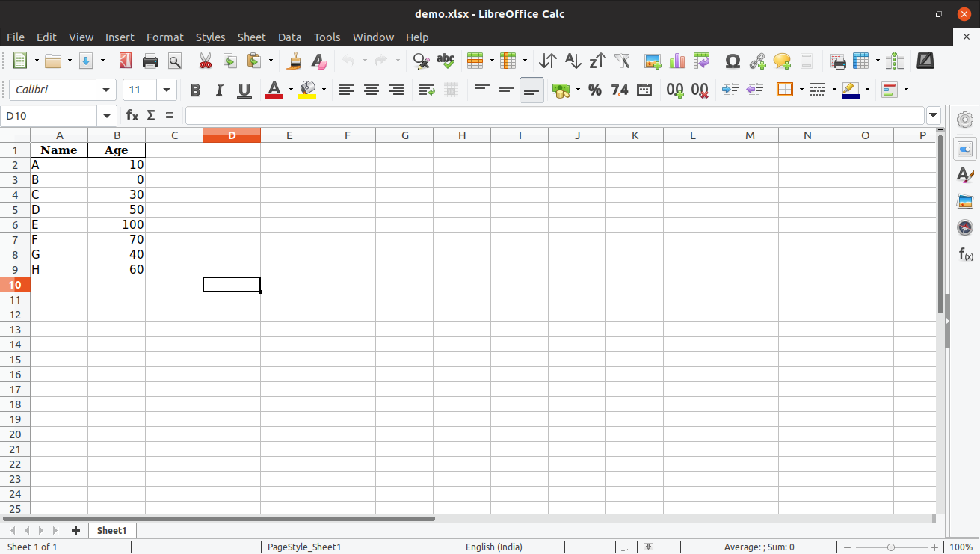Open the Data menu
The width and height of the screenshot is (980, 554).
coord(289,37)
